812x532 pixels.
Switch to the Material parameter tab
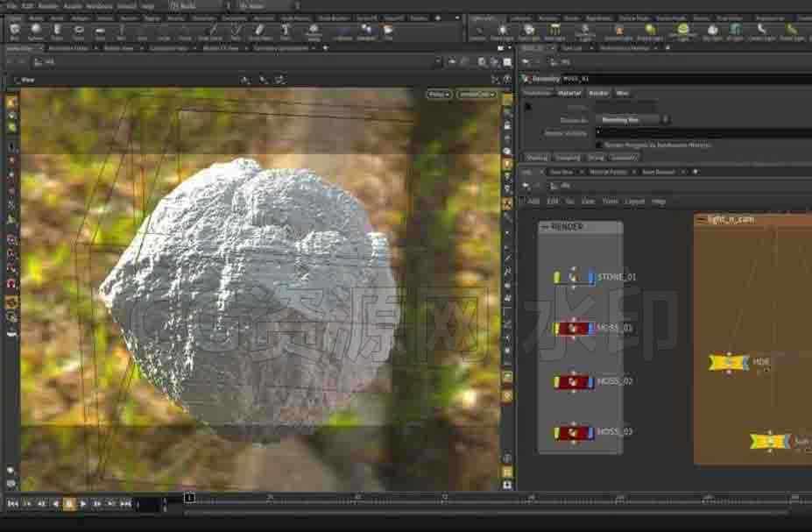click(x=569, y=93)
